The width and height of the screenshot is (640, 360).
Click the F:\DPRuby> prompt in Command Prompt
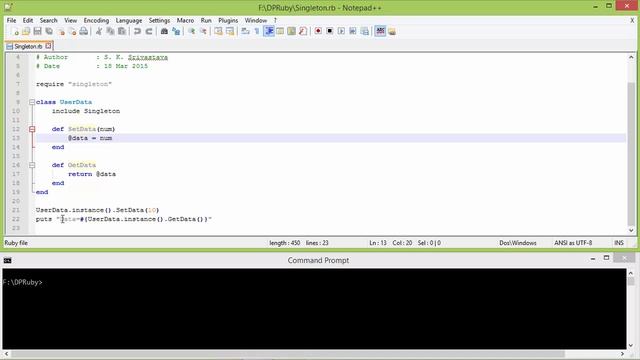[x=22, y=282]
